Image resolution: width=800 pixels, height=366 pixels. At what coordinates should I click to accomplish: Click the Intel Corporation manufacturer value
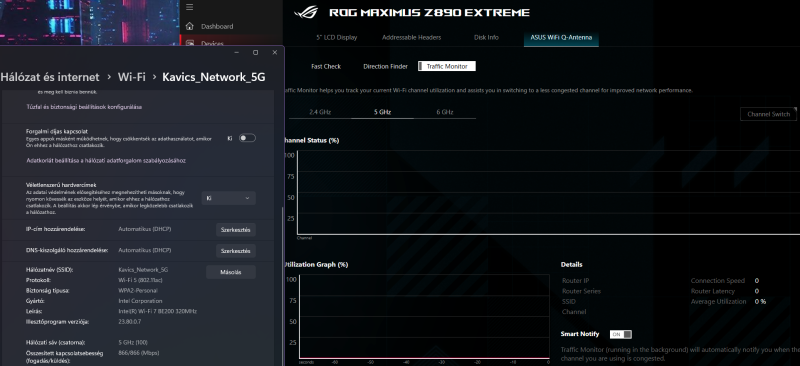point(140,301)
